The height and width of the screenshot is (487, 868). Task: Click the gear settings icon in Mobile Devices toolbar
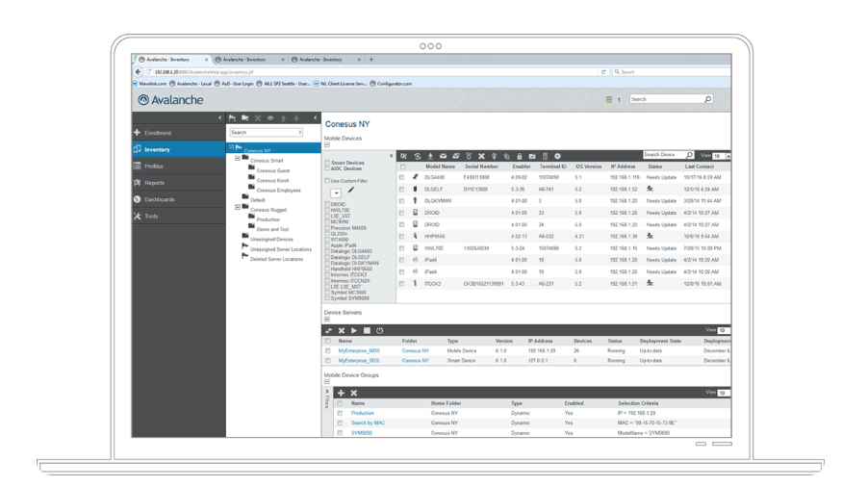pos(557,156)
